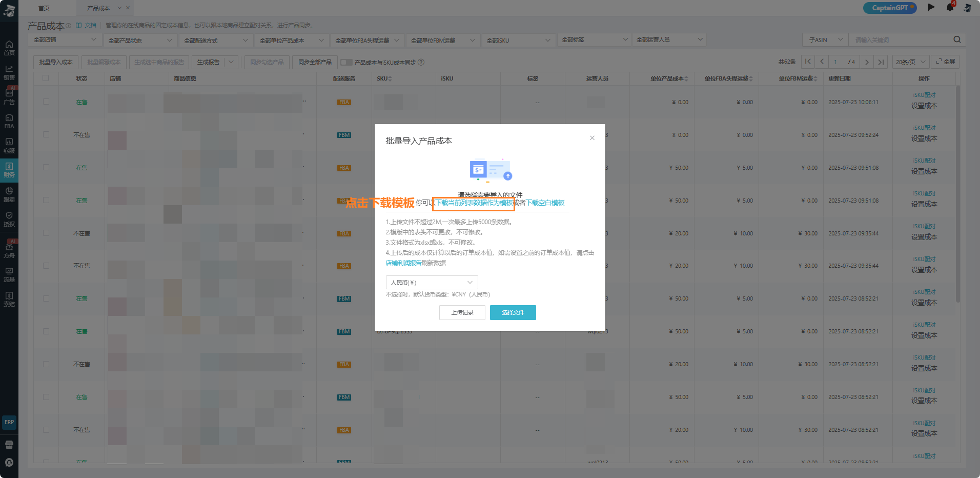Click 下载空白模板 link

pyautogui.click(x=545, y=203)
